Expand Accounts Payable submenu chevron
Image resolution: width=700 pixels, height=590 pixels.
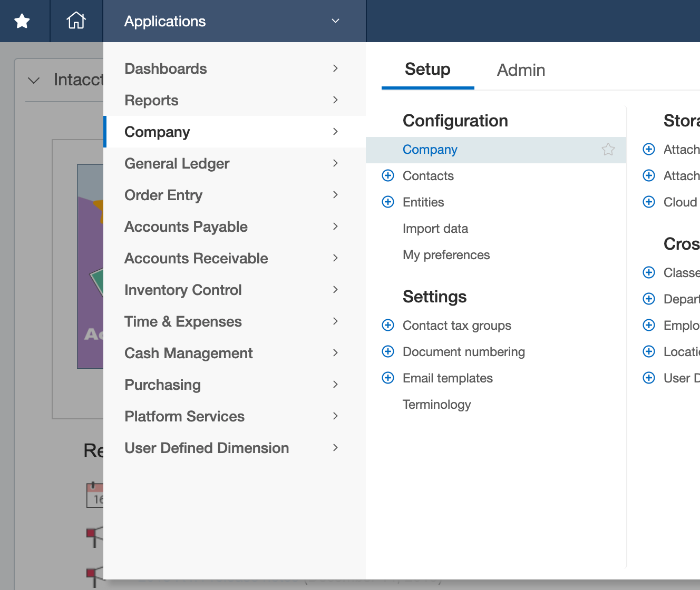[x=335, y=227]
